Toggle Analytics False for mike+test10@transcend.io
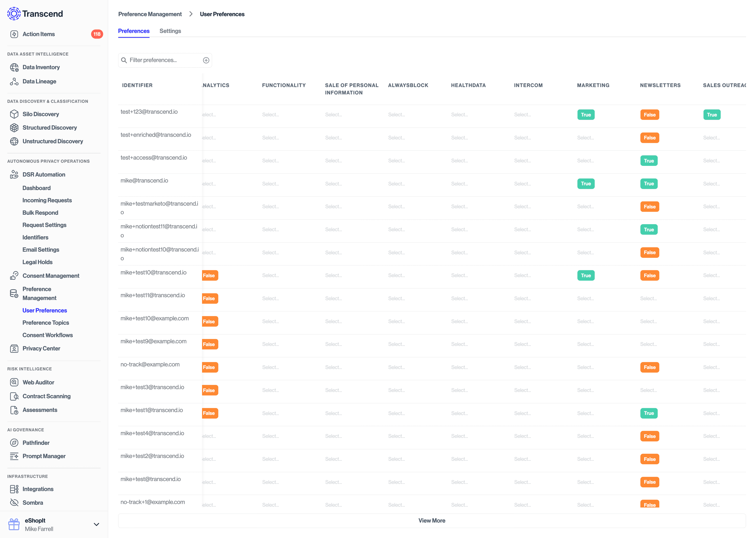Image resolution: width=756 pixels, height=538 pixels. (x=209, y=275)
